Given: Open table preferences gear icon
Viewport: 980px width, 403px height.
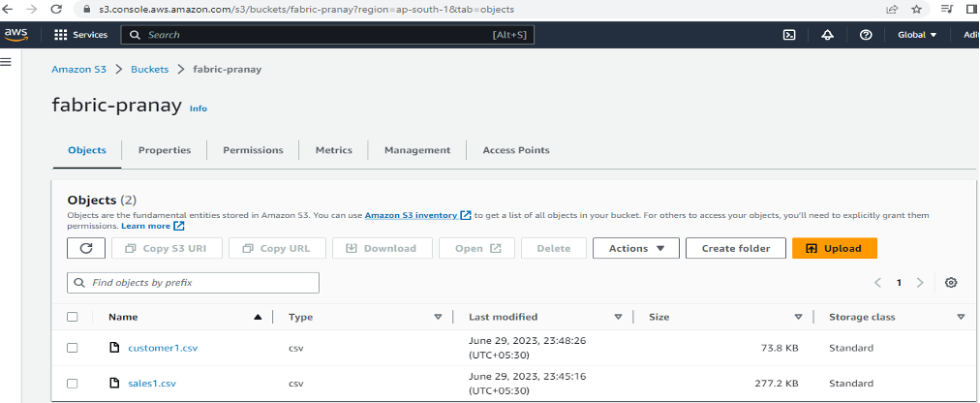Looking at the screenshot, I should [951, 283].
